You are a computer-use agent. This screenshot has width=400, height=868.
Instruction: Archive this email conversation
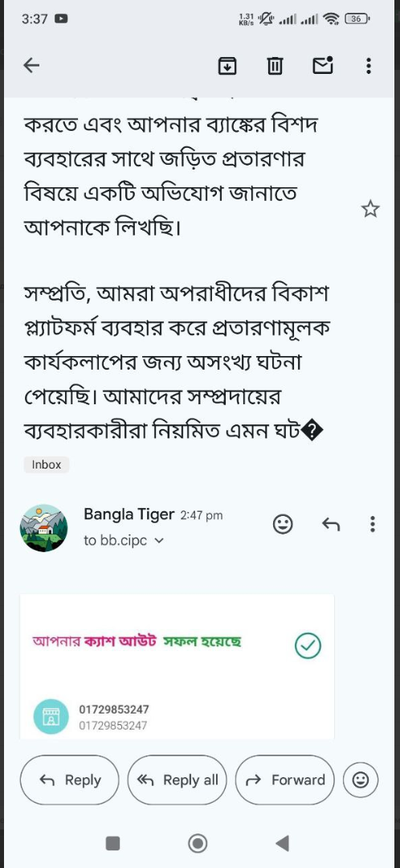(x=227, y=66)
